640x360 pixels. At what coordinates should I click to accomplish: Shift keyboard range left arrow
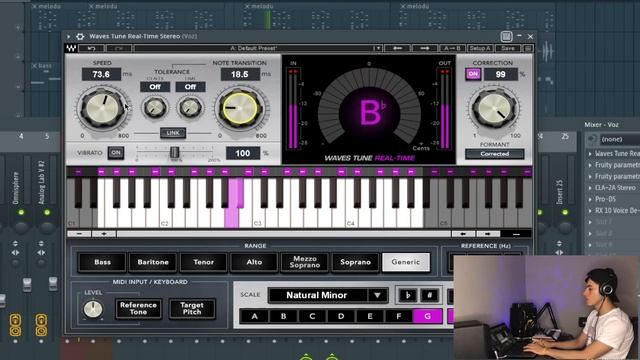click(x=463, y=234)
